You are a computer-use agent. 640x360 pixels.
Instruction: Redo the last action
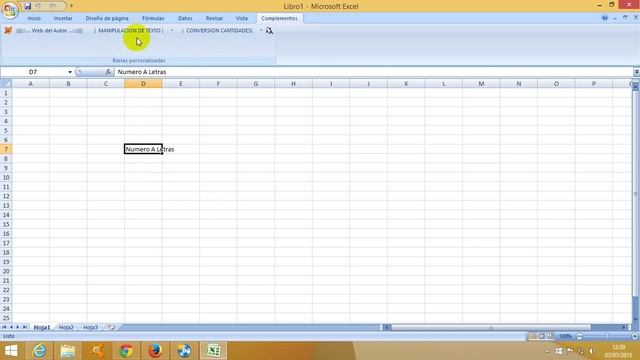tap(53, 6)
